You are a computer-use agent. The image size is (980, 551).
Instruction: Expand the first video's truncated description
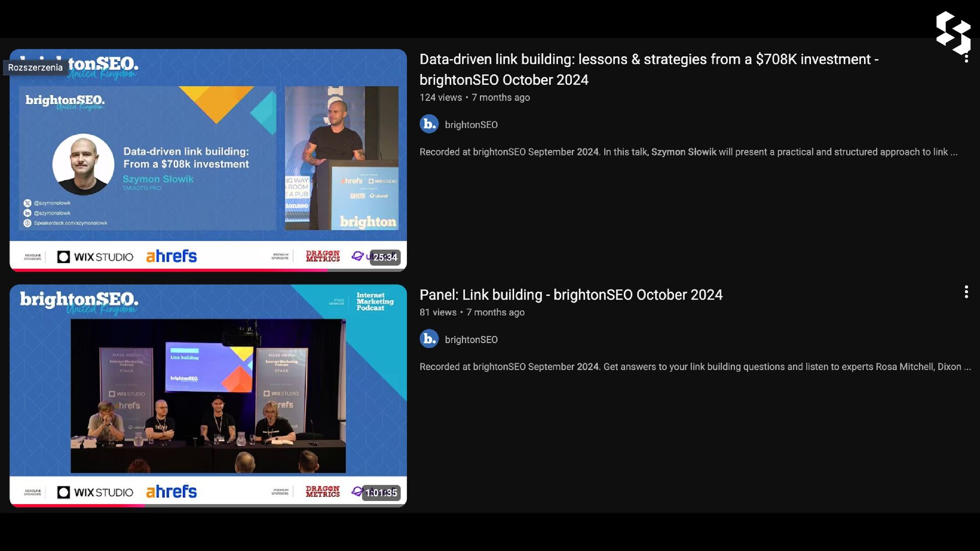point(953,152)
